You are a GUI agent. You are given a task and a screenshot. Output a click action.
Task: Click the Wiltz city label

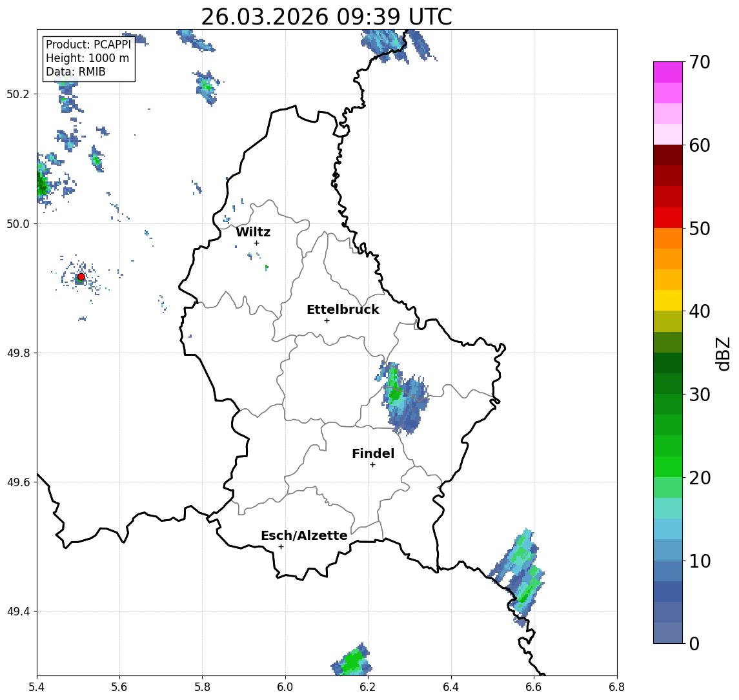pos(253,232)
